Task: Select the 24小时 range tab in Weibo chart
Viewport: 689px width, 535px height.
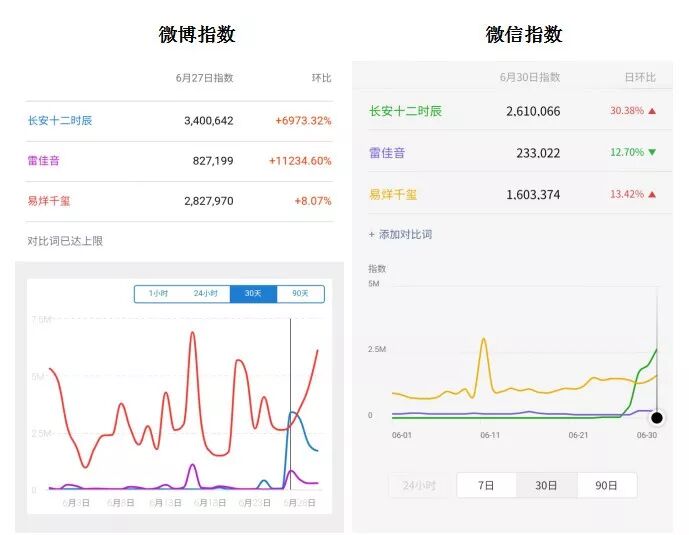Action: point(206,293)
